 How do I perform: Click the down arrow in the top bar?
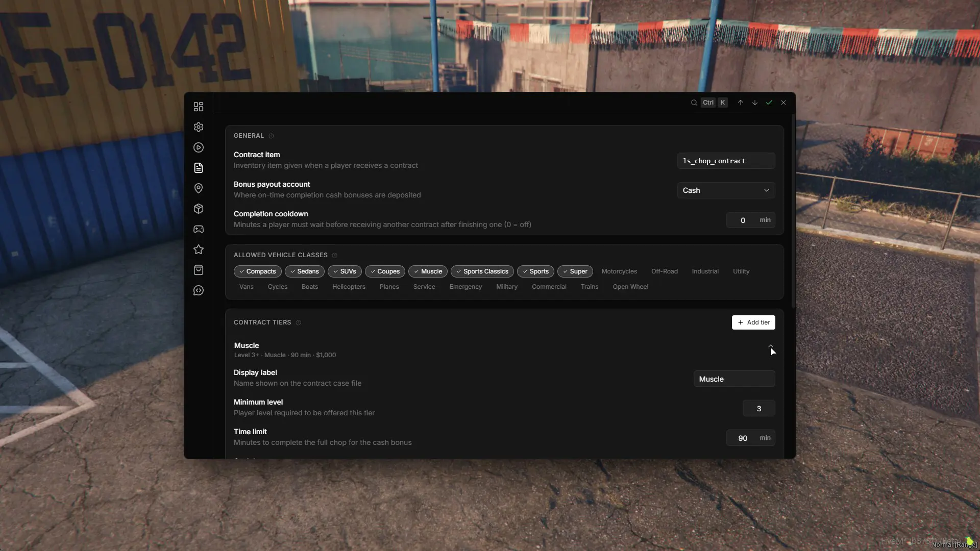[755, 103]
